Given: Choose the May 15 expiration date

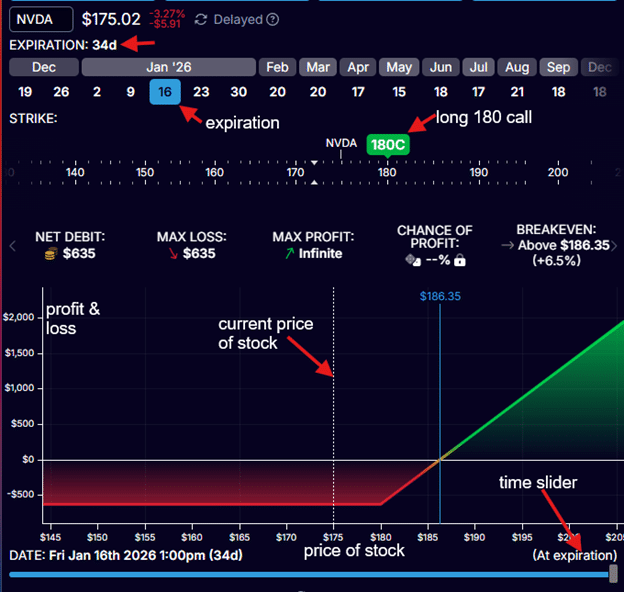Looking at the screenshot, I should coord(399,92).
